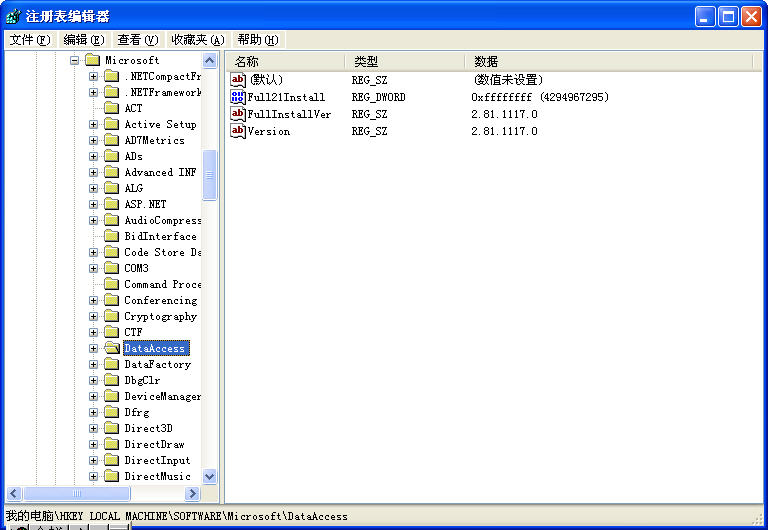768x530 pixels.
Task: Click the Direct3D folder icon
Action: [112, 428]
